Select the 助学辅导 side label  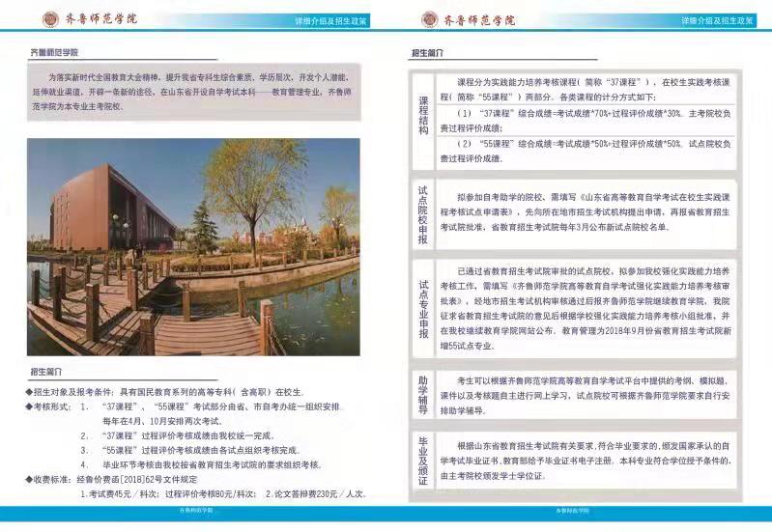423,396
